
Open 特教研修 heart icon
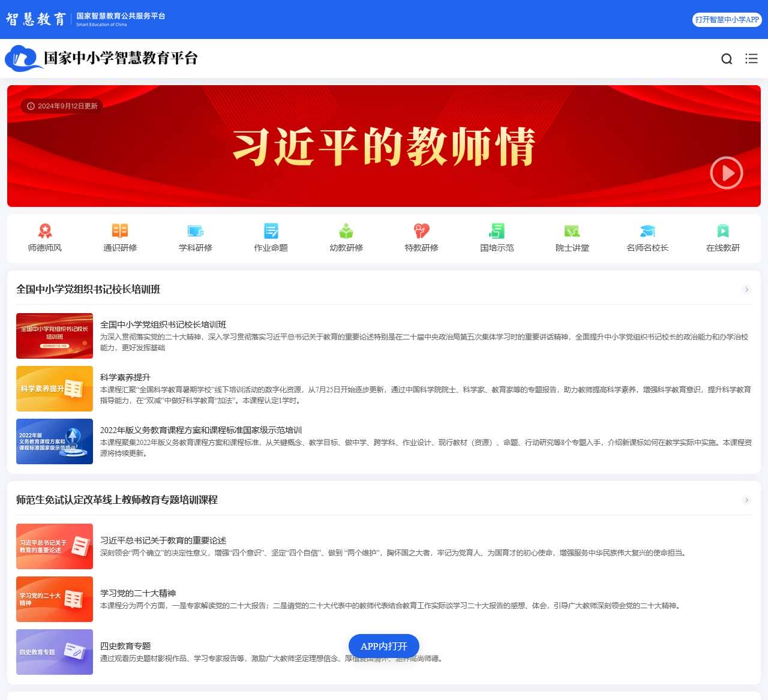coord(422,231)
